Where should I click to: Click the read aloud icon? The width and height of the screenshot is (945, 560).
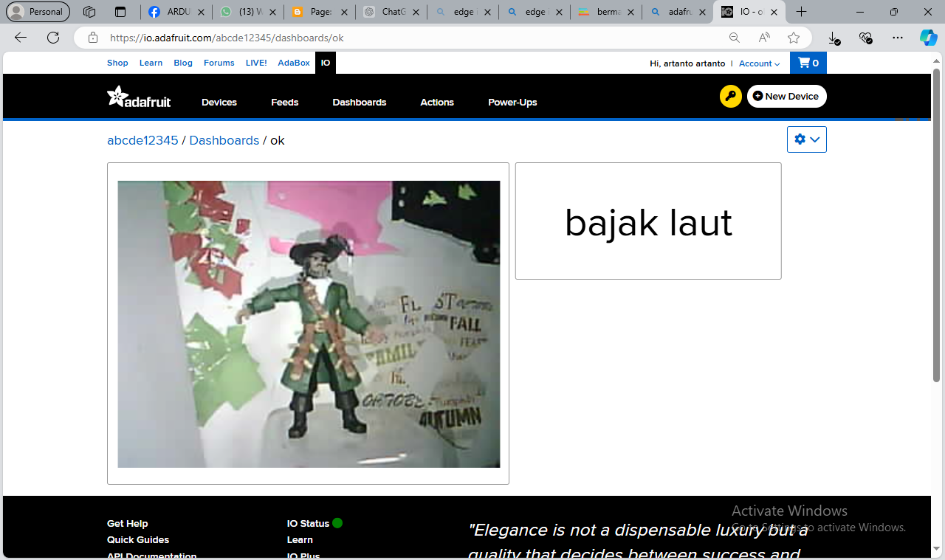[x=764, y=38]
